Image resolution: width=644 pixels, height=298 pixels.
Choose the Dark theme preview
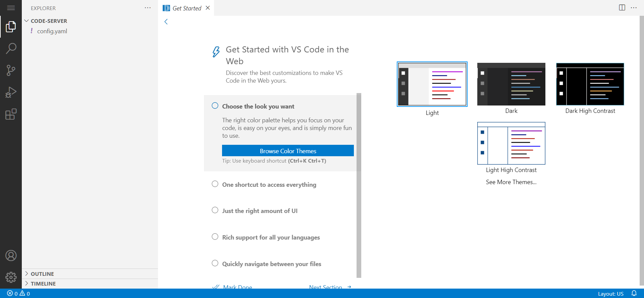click(x=511, y=84)
